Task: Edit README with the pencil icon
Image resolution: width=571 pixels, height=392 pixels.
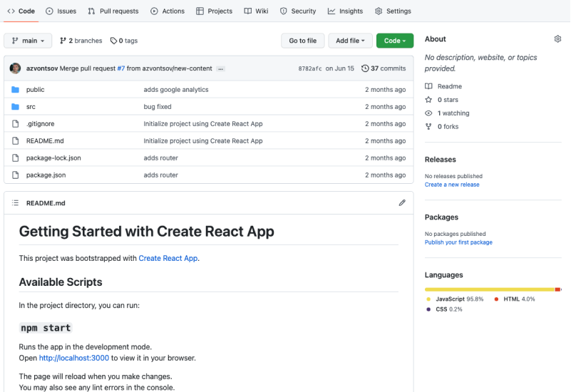Action: [402, 202]
